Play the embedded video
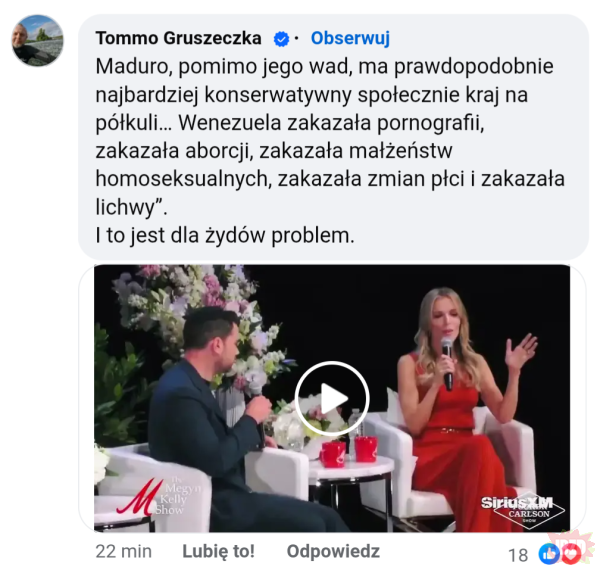 click(331, 398)
